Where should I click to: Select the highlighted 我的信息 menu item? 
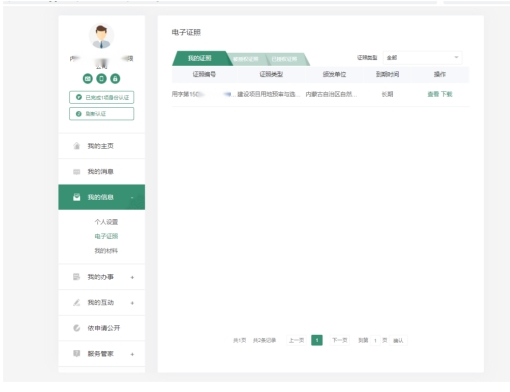(x=102, y=197)
